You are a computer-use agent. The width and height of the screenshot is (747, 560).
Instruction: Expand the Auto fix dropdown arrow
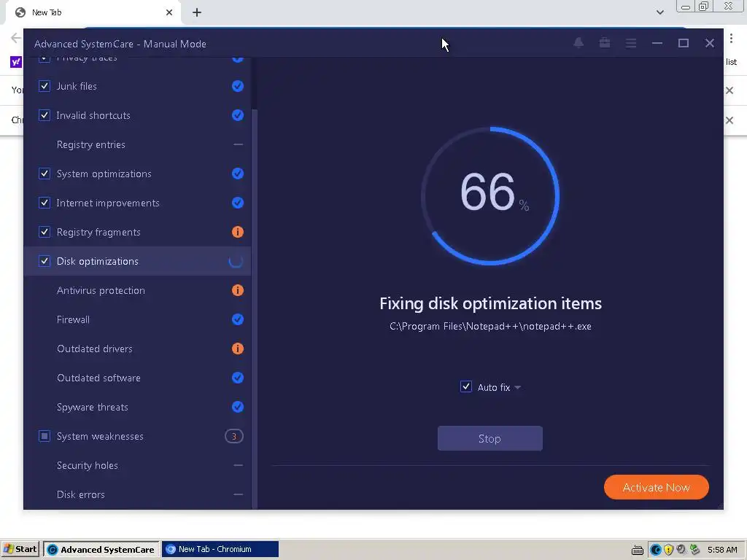518,388
